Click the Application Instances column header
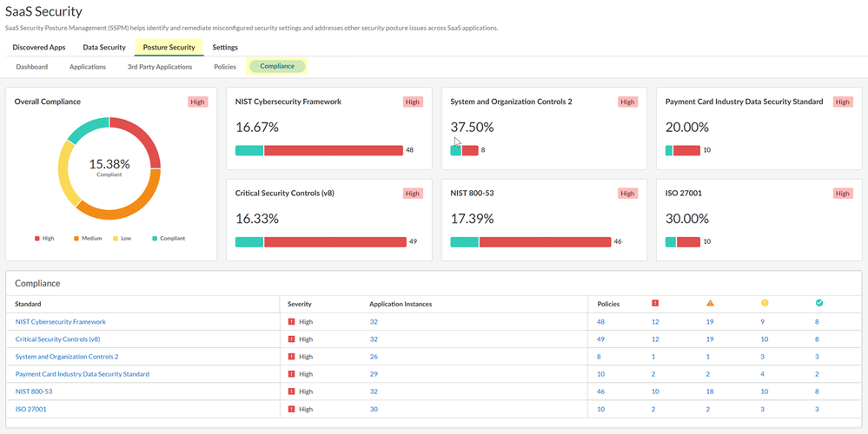The image size is (868, 434). click(x=401, y=304)
